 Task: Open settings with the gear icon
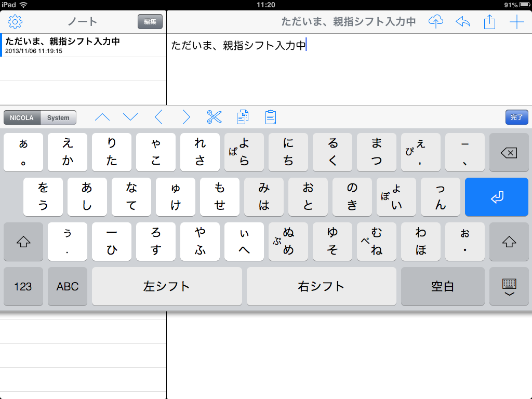15,22
